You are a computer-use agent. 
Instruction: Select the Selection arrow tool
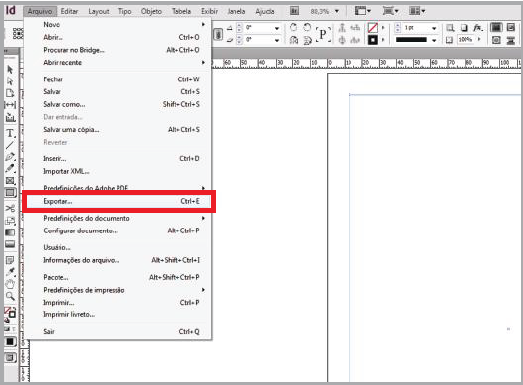10,69
